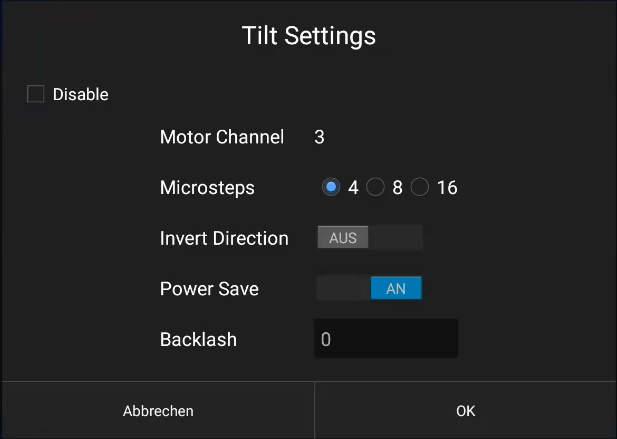617x439 pixels.
Task: Click the dark empty track of the Power Save switch
Action: 344,288
